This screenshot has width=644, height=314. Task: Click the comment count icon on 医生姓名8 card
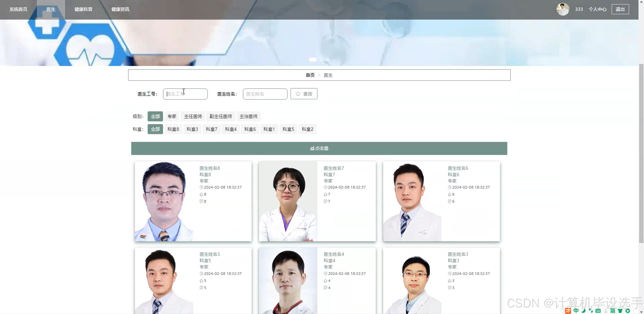pyautogui.click(x=201, y=201)
